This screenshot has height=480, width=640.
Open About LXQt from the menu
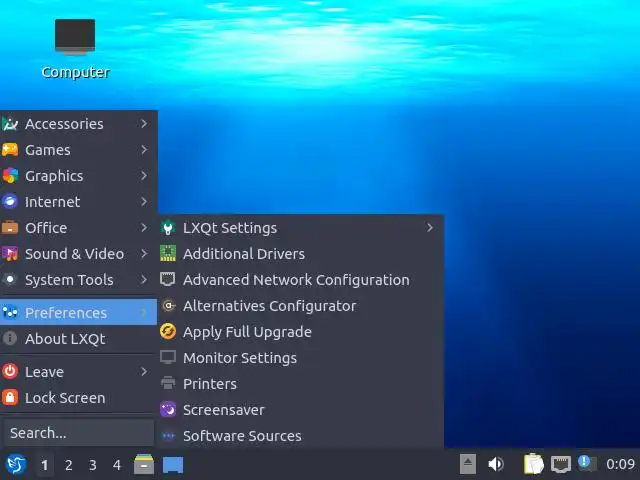[78, 339]
